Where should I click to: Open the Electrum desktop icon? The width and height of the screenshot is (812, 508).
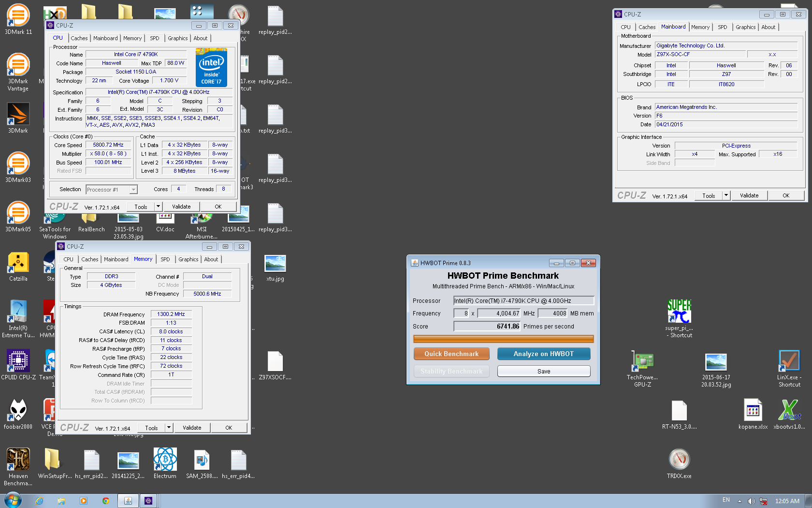[x=165, y=463]
